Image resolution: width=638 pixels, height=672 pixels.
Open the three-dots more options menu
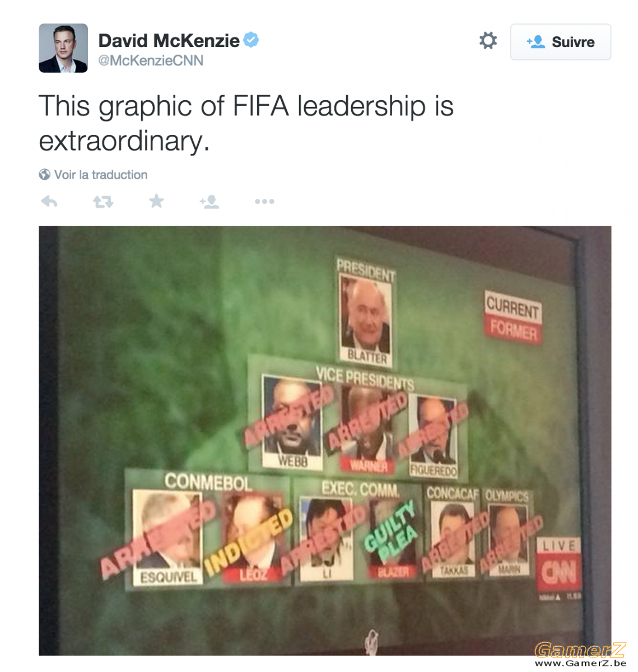point(264,202)
